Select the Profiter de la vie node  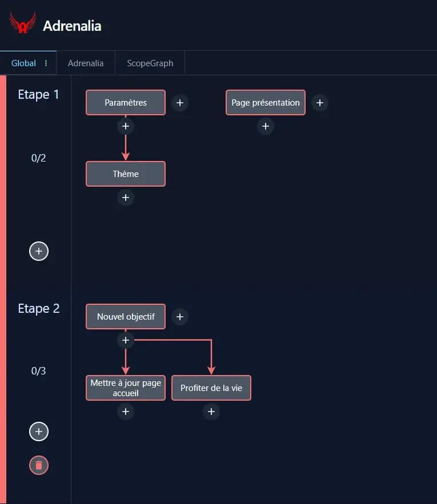pos(211,388)
